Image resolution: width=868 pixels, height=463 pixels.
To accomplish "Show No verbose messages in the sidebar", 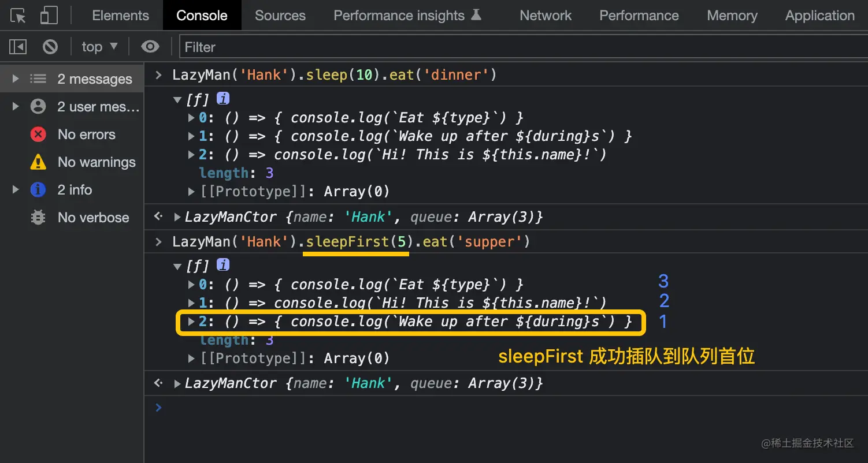I will pos(93,218).
